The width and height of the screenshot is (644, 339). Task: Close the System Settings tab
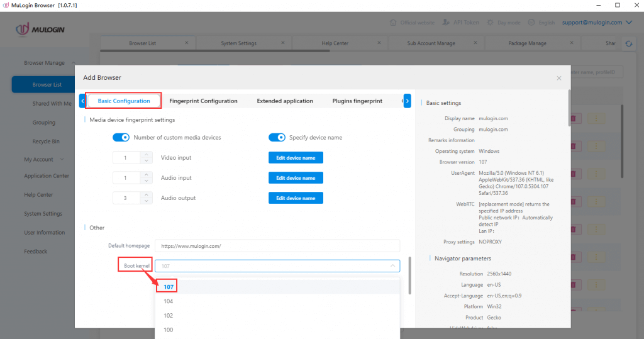tap(282, 43)
